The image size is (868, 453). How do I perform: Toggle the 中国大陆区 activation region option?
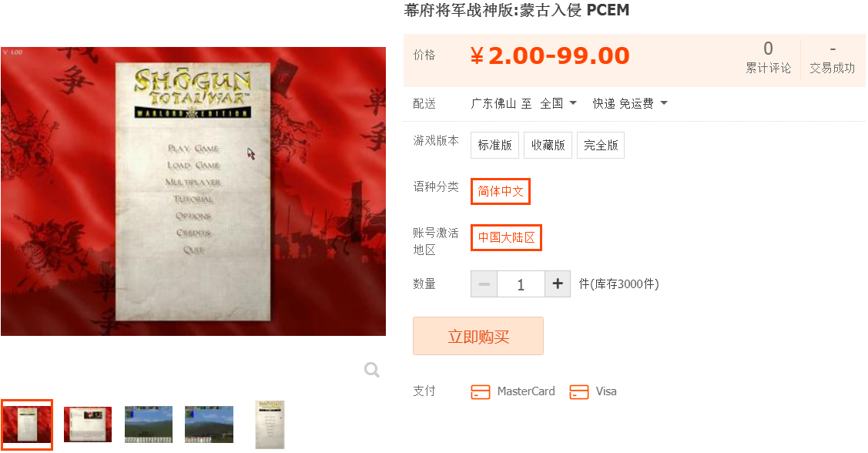506,237
